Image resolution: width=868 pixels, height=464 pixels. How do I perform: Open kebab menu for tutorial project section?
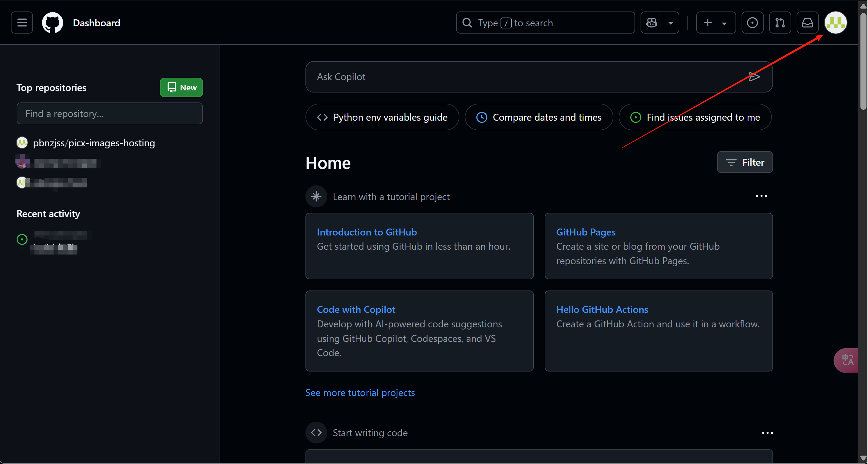762,196
